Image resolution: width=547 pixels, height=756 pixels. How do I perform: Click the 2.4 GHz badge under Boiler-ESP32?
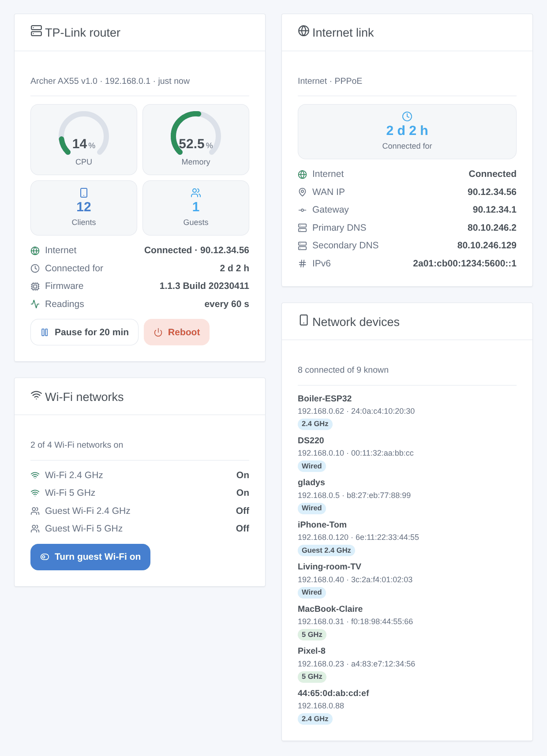(x=315, y=424)
